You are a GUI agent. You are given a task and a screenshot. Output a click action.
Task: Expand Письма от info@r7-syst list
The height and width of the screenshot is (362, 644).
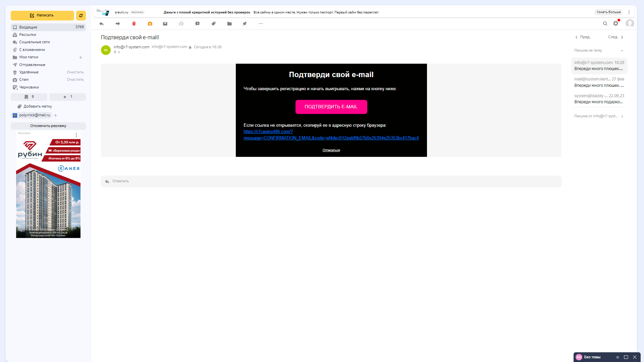(622, 116)
